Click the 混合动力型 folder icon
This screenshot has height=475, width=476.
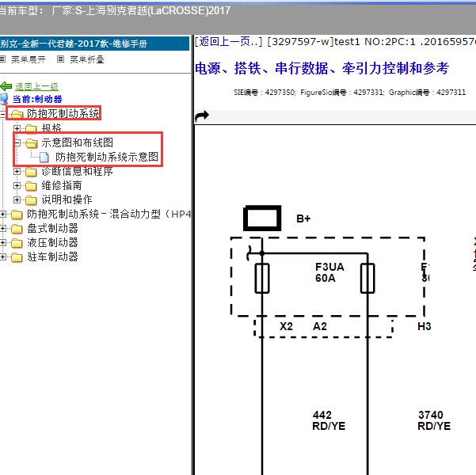tap(17, 215)
